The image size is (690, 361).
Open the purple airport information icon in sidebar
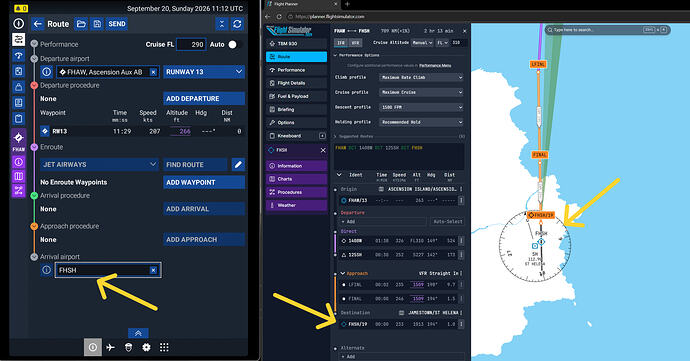[x=18, y=162]
